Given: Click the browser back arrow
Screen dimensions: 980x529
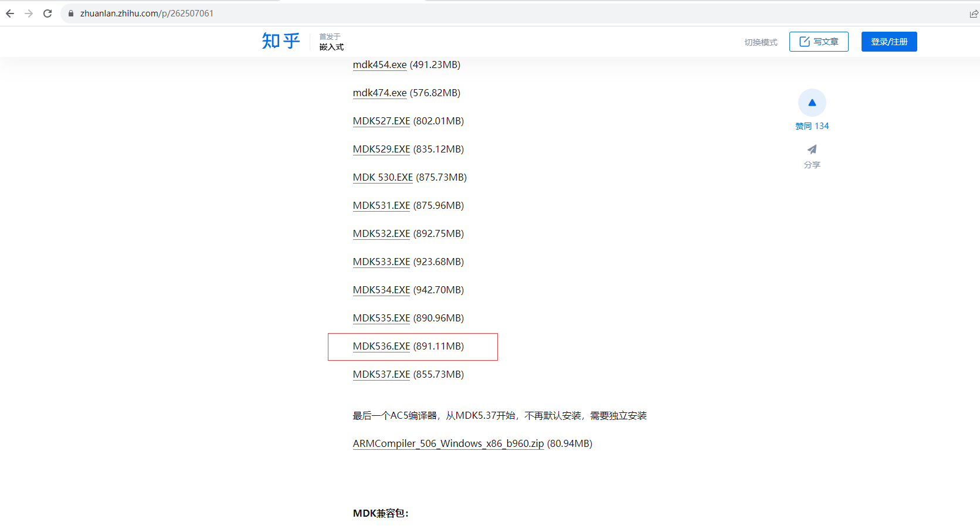Looking at the screenshot, I should [x=10, y=13].
